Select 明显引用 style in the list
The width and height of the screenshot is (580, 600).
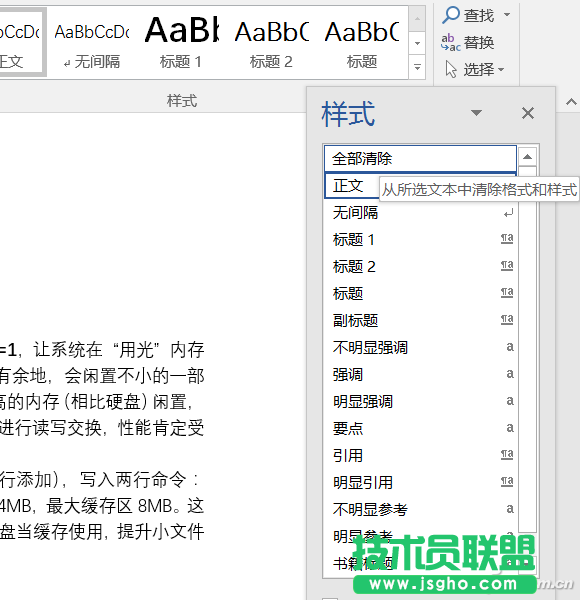coord(420,482)
